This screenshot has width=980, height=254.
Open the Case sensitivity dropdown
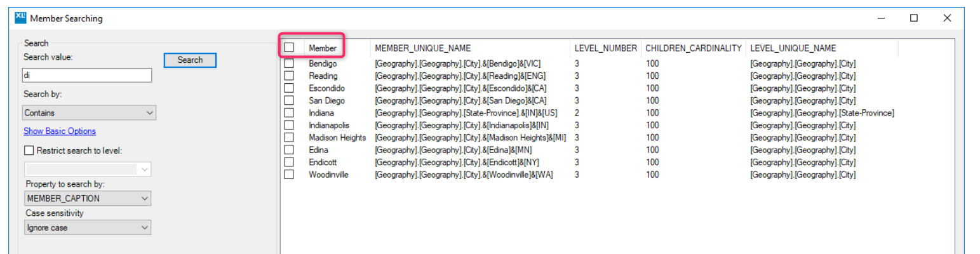[x=88, y=227]
